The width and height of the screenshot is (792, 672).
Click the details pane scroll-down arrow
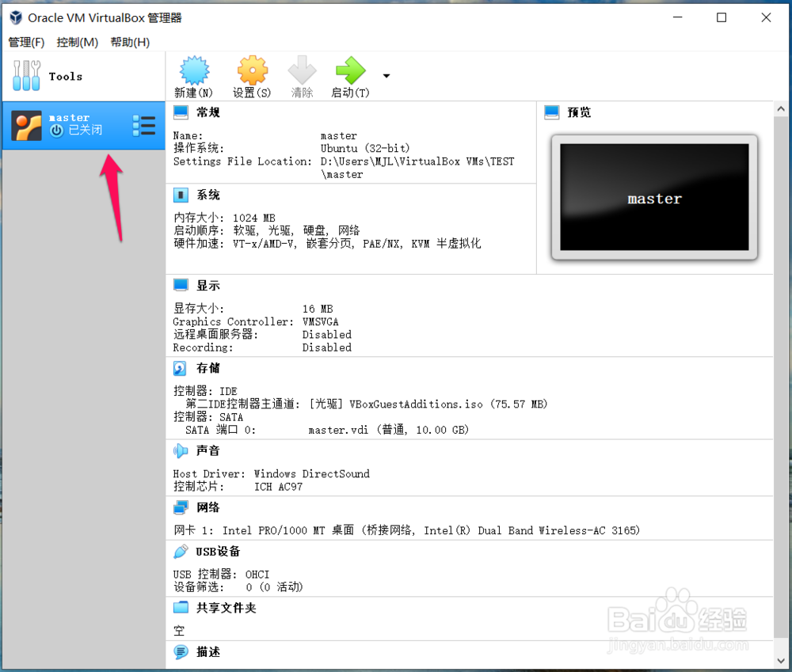pos(780,660)
